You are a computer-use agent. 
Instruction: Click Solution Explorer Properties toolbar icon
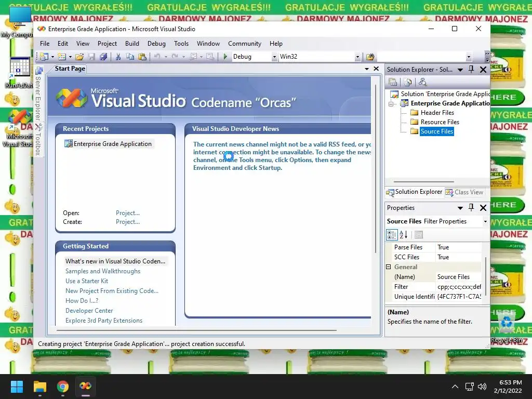point(393,82)
